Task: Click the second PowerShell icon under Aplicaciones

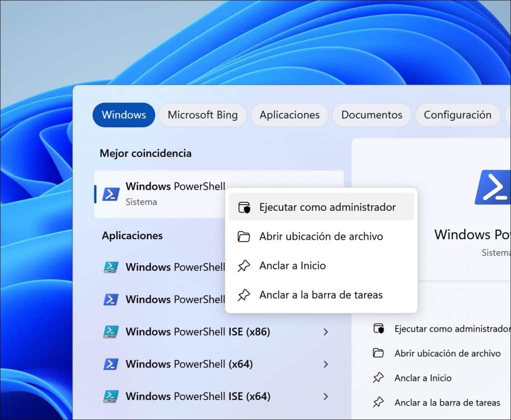Action: pyautogui.click(x=111, y=299)
